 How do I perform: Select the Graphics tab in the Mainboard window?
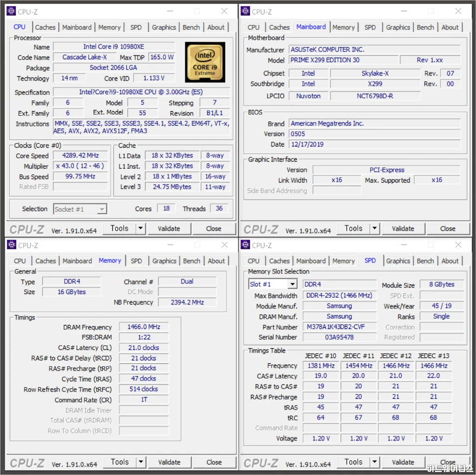(398, 27)
